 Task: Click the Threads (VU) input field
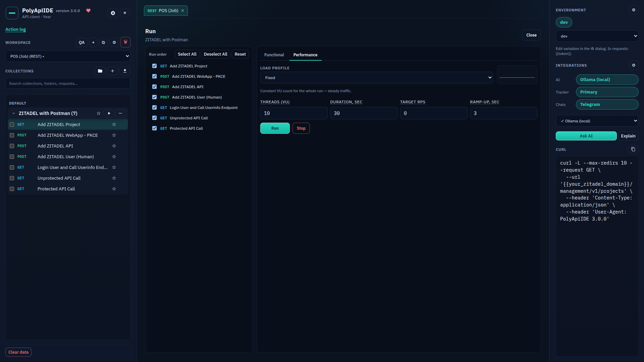point(294,113)
